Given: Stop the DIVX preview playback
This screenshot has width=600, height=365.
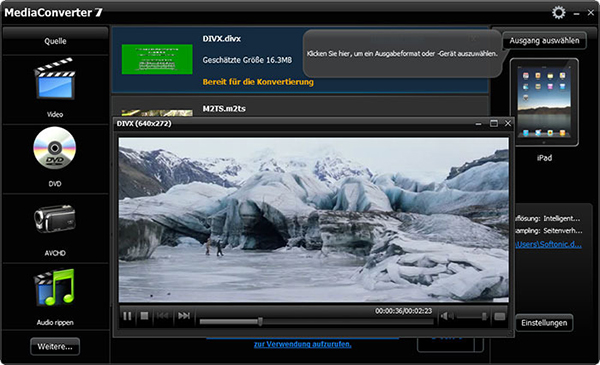Looking at the screenshot, I should click(144, 316).
